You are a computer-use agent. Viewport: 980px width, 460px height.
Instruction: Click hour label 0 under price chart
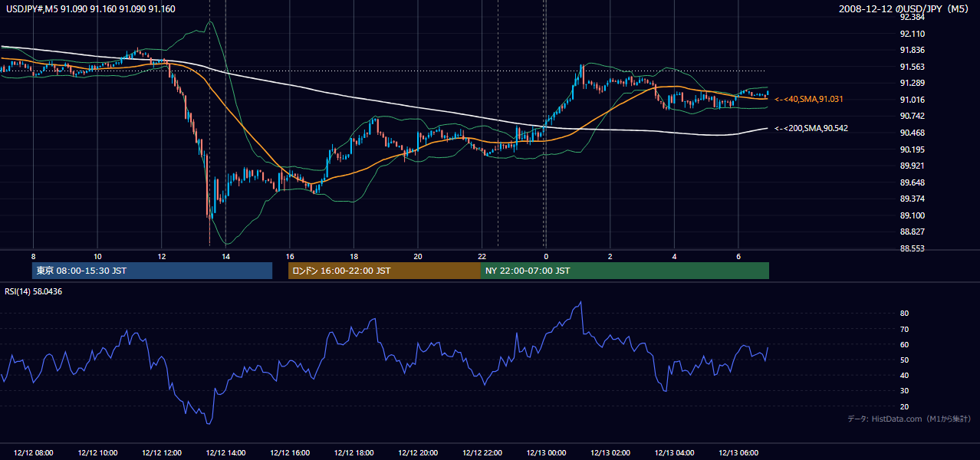coord(546,255)
